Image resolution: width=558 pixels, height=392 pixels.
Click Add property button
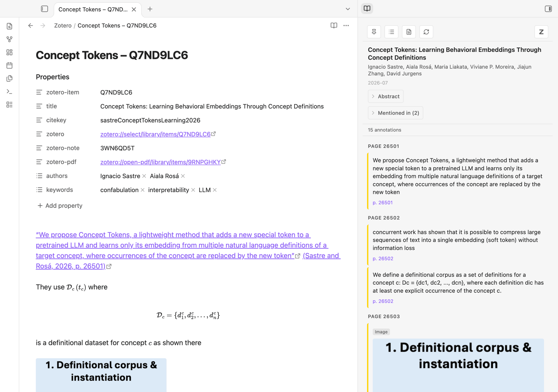coord(60,206)
